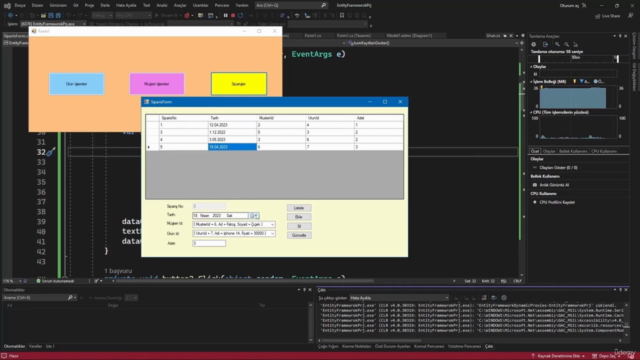Click the yellow Siparişler button in Form1
This screenshot has height=360, width=640.
[x=239, y=84]
